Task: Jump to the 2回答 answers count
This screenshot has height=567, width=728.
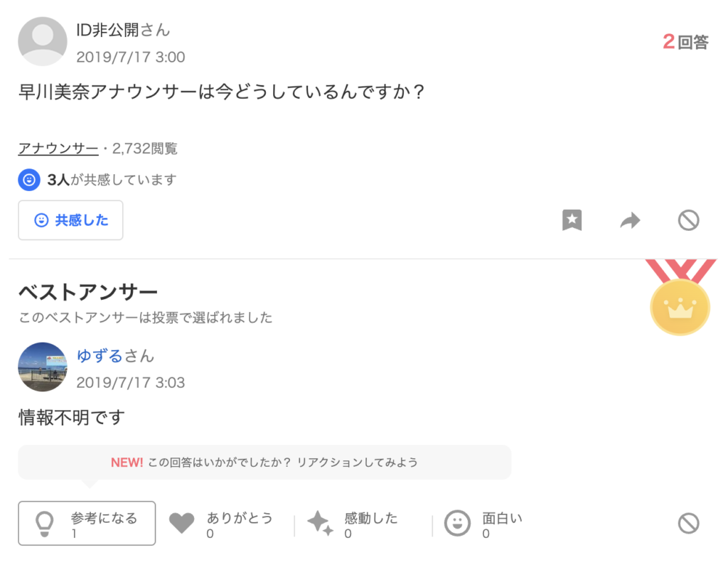Action: pos(685,42)
